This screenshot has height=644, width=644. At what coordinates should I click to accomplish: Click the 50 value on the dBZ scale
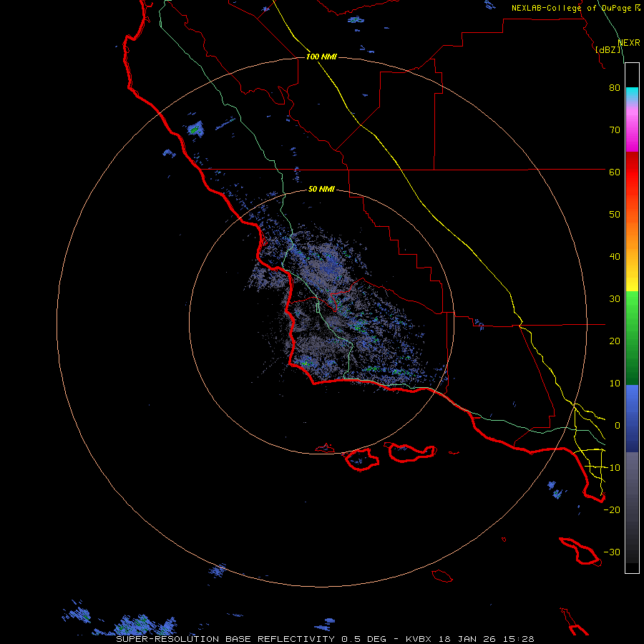click(615, 215)
